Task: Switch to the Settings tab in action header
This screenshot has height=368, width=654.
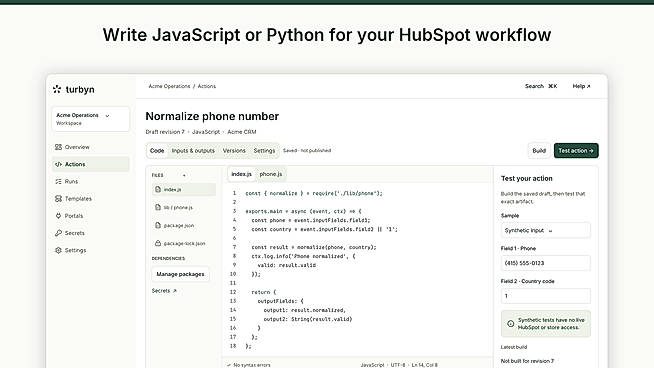Action: click(x=264, y=151)
